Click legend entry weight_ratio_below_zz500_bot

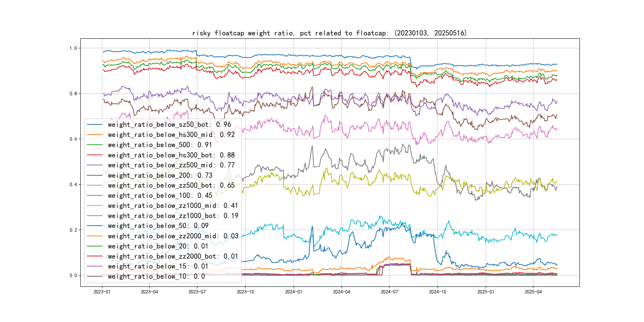click(x=171, y=185)
